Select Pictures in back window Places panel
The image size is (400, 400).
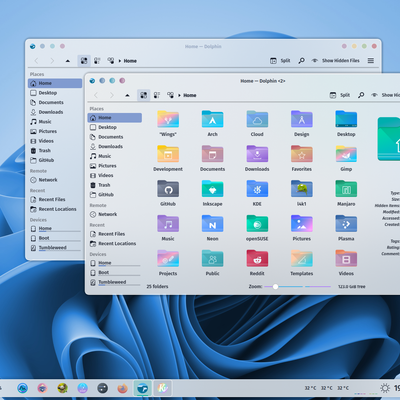tap(55, 131)
